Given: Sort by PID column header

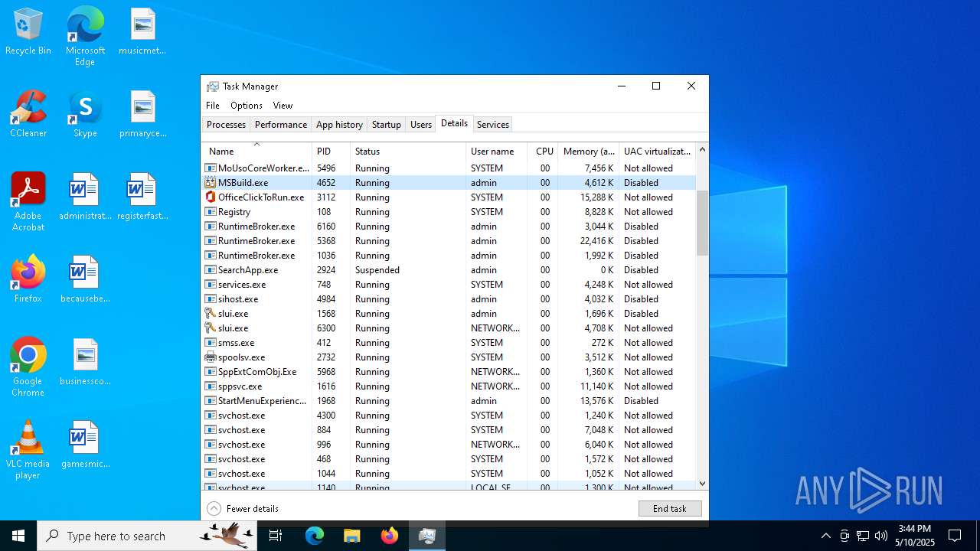Looking at the screenshot, I should point(331,152).
